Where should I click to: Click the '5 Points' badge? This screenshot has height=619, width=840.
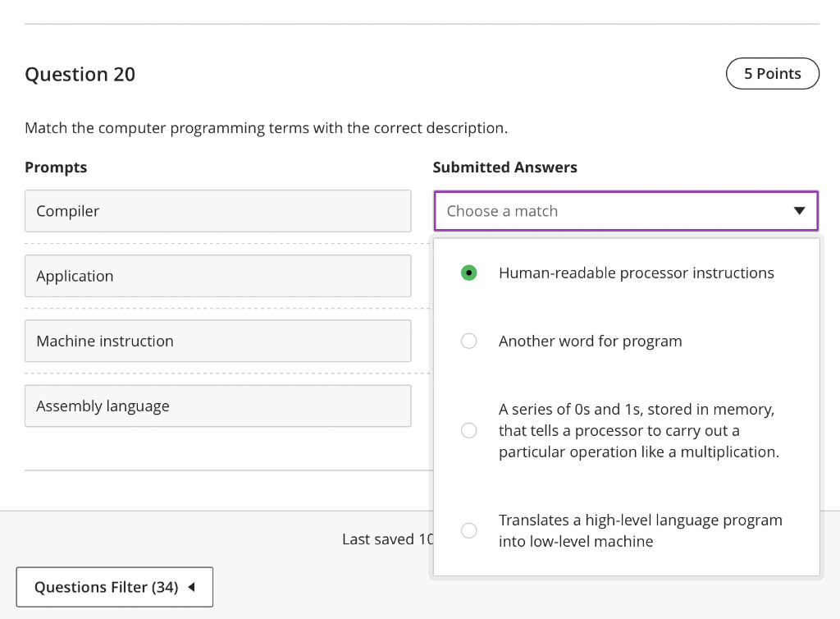click(x=772, y=73)
